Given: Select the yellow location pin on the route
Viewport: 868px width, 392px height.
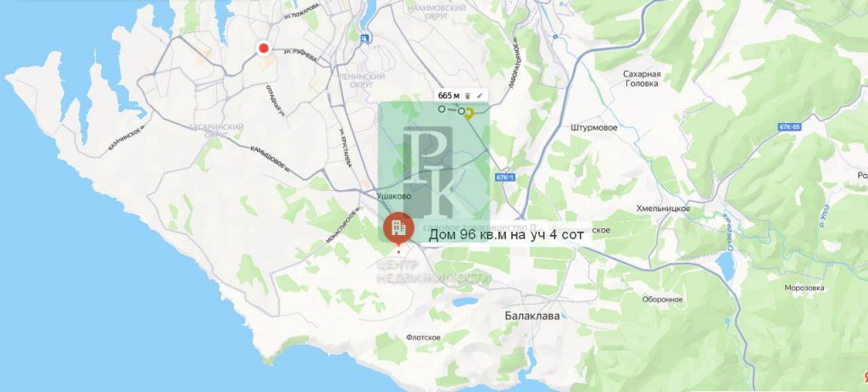Looking at the screenshot, I should pos(469,114).
